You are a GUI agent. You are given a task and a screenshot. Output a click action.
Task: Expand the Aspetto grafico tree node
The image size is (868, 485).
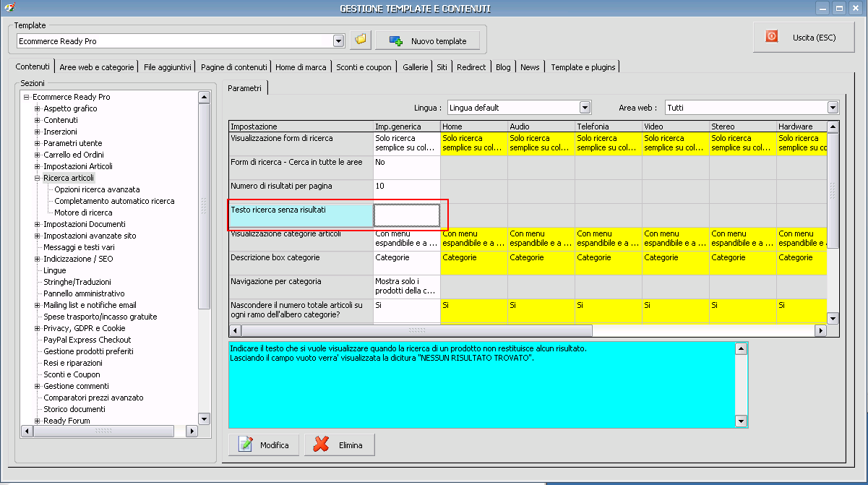tap(38, 108)
